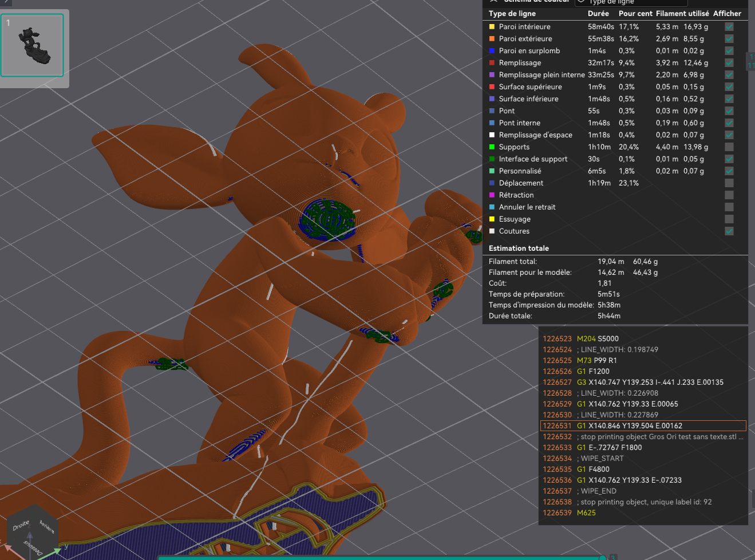Click the Paroi intérieure yellow color swatch
755x560 pixels.
[492, 26]
